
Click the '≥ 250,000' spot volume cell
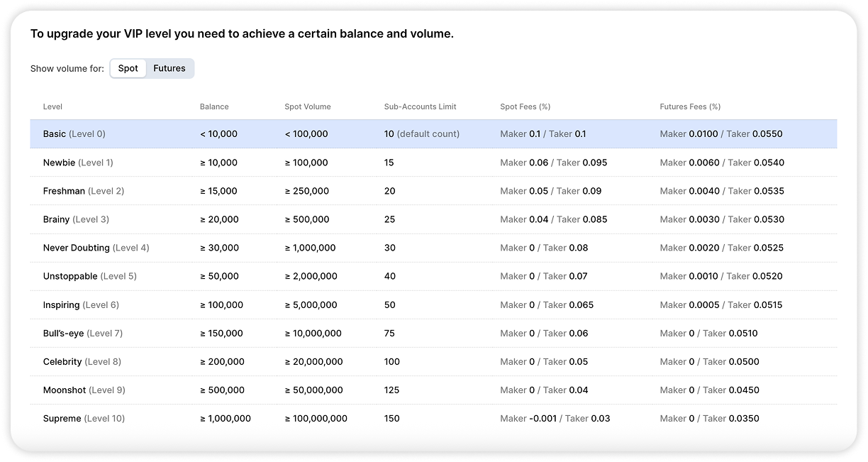point(306,191)
